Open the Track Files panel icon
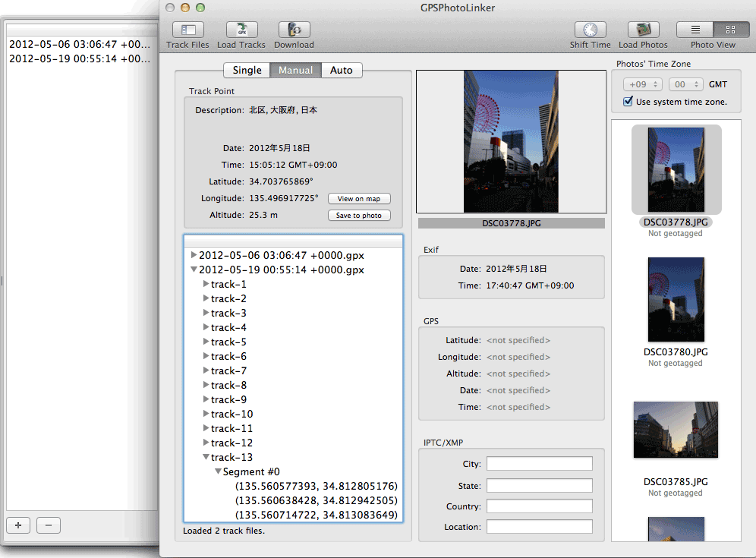The height and width of the screenshot is (558, 756). click(x=187, y=30)
